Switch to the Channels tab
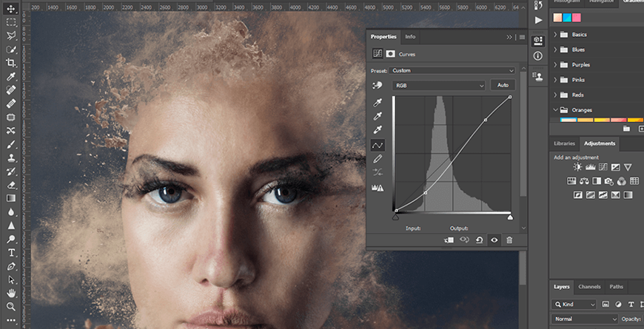This screenshot has height=329, width=644. click(x=589, y=287)
